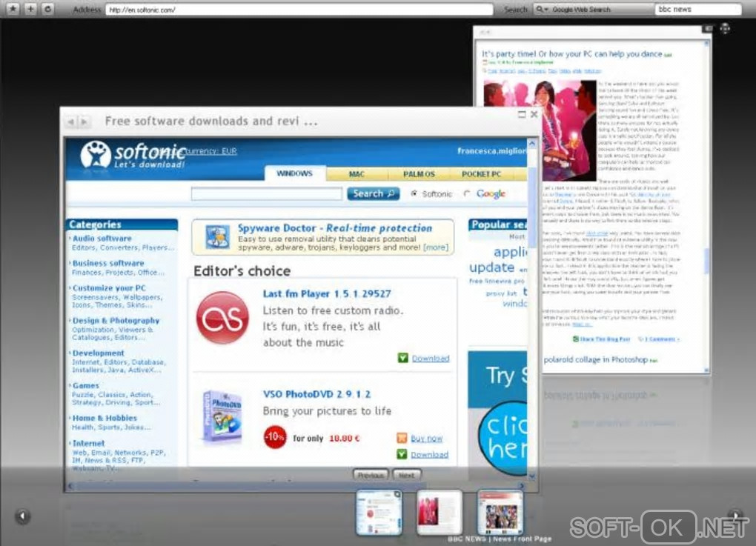Click the round right arrow at bottom right
Viewport: 756px width, 546px height.
[x=735, y=515]
